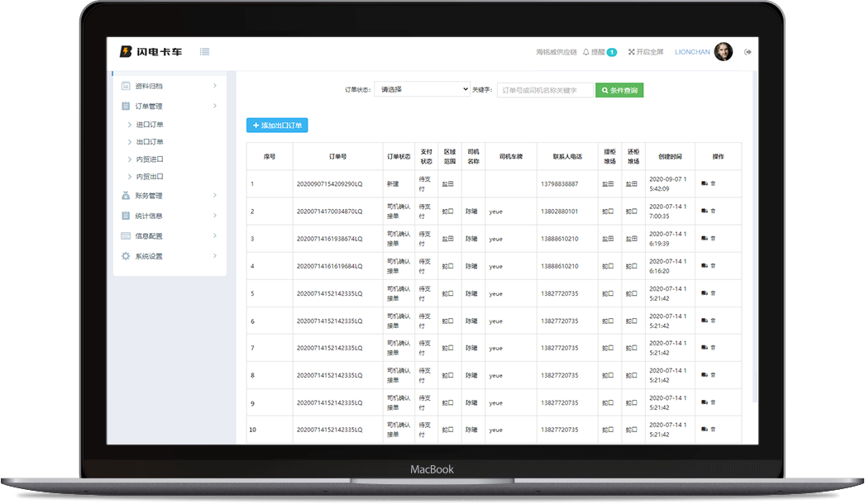The width and height of the screenshot is (865, 504).
Task: Click the vertical scrollbar on the right
Action: (x=755, y=248)
